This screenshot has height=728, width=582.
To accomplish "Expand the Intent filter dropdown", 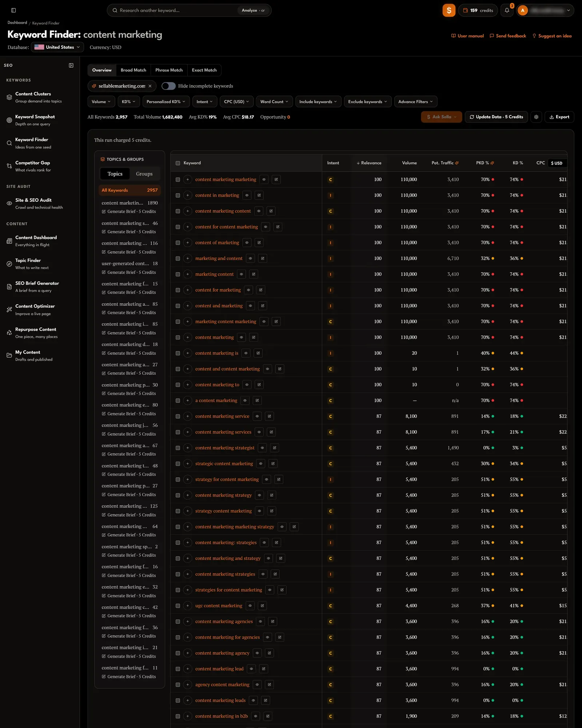I will (205, 102).
